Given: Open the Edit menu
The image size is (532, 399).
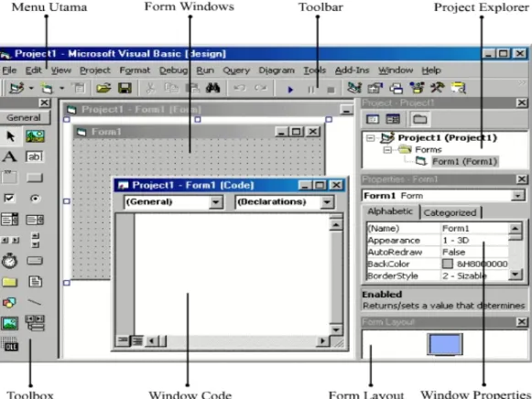Looking at the screenshot, I should point(33,70).
